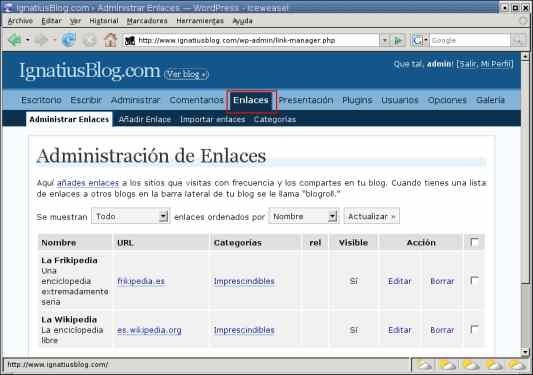Image resolution: width=533 pixels, height=375 pixels.
Task: Click the 'Nombre' column header
Action: pos(75,243)
